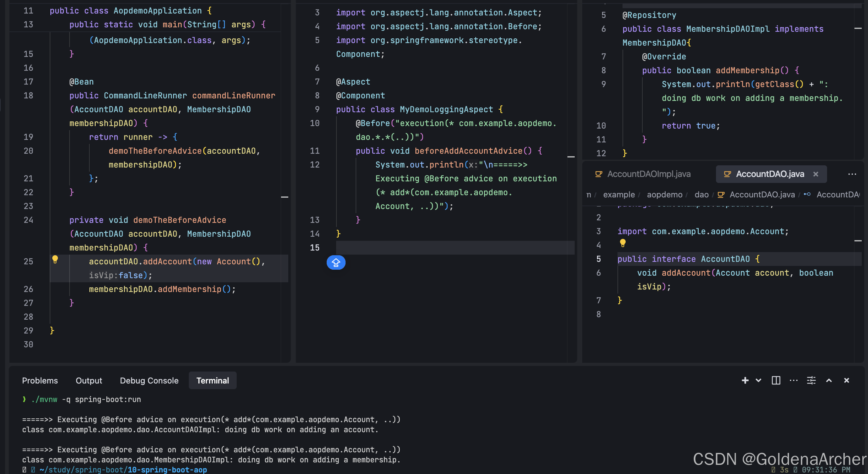This screenshot has height=474, width=868.
Task: Split the terminal panel
Action: coord(776,380)
